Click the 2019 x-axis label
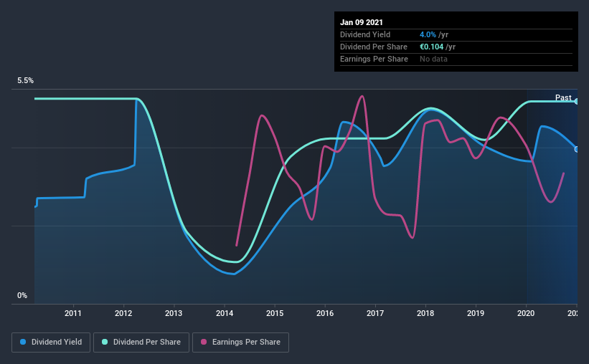Image resolution: width=589 pixels, height=364 pixels. (x=476, y=313)
